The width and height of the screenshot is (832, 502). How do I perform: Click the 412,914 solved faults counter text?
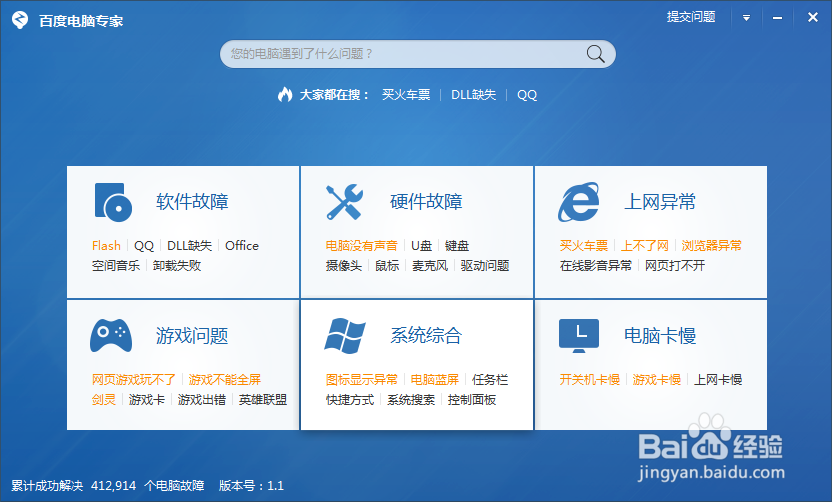(108, 486)
